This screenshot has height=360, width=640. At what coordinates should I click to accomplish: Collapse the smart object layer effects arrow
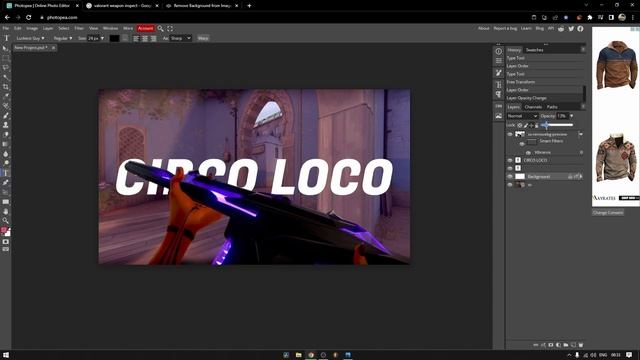coord(580,134)
